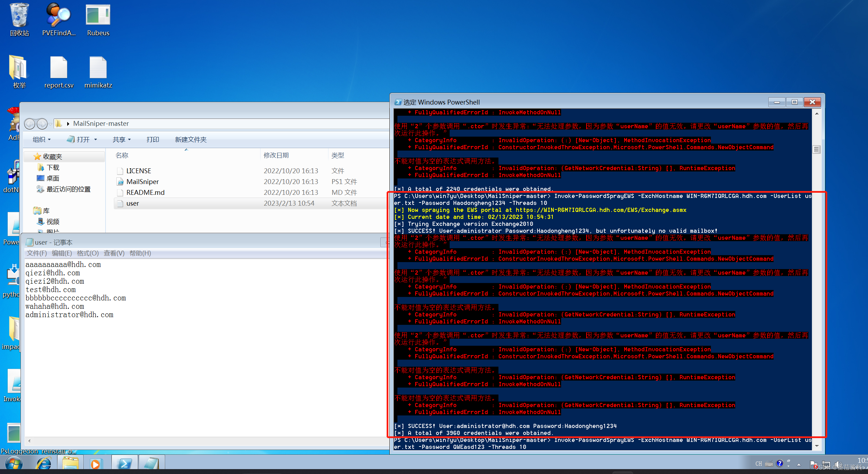Launch Internet Explorer from taskbar

[x=44, y=464]
